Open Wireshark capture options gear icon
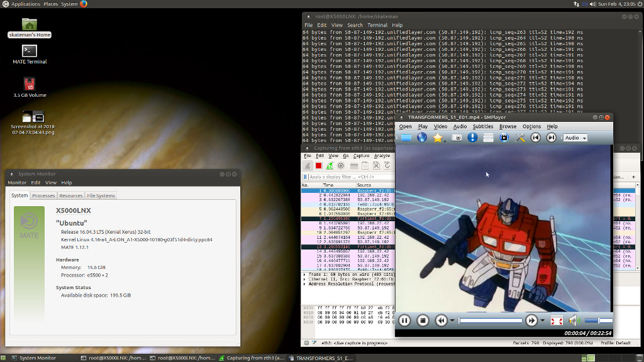This screenshot has width=644, height=362. point(340,166)
